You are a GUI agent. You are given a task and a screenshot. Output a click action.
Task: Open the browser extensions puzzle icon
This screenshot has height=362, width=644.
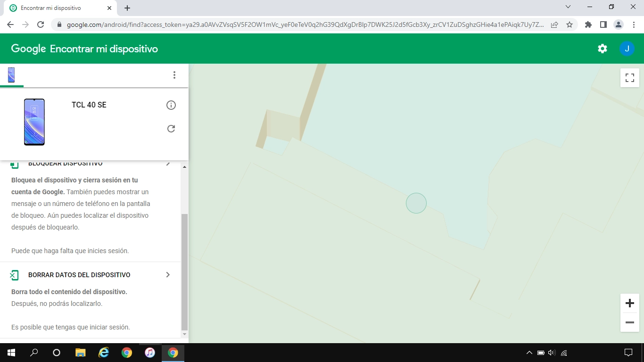point(588,24)
